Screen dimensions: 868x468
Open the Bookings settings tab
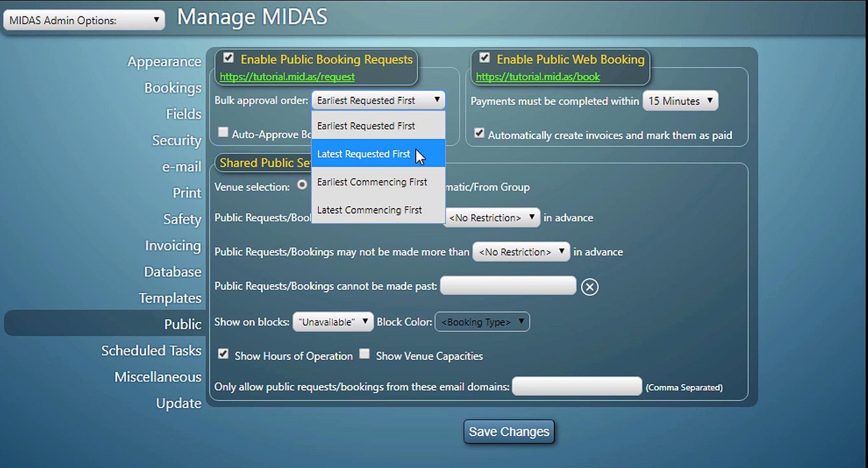[x=173, y=88]
